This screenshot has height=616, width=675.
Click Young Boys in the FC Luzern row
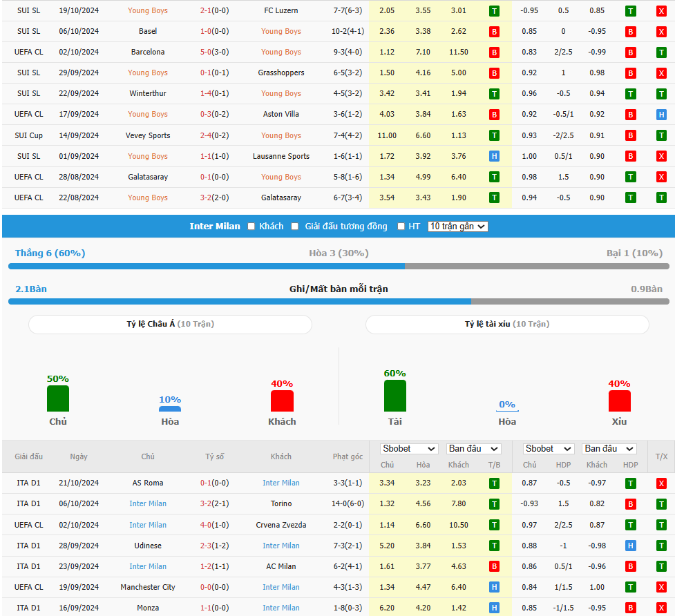click(148, 10)
